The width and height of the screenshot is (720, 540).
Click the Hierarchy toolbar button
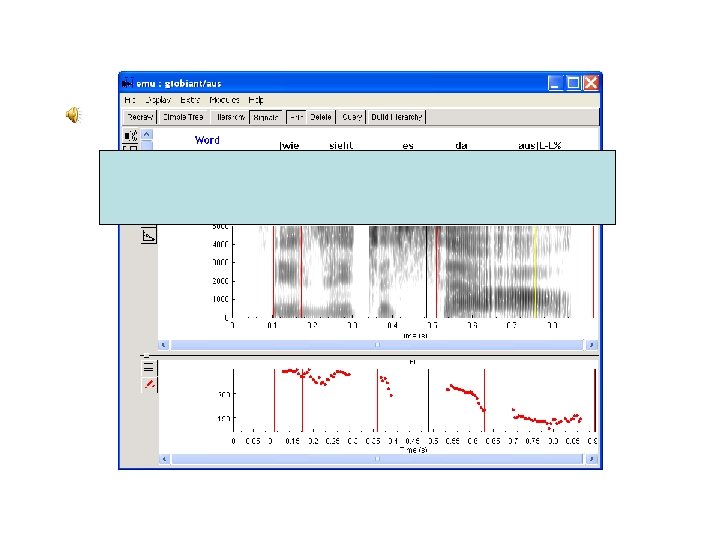[231, 117]
